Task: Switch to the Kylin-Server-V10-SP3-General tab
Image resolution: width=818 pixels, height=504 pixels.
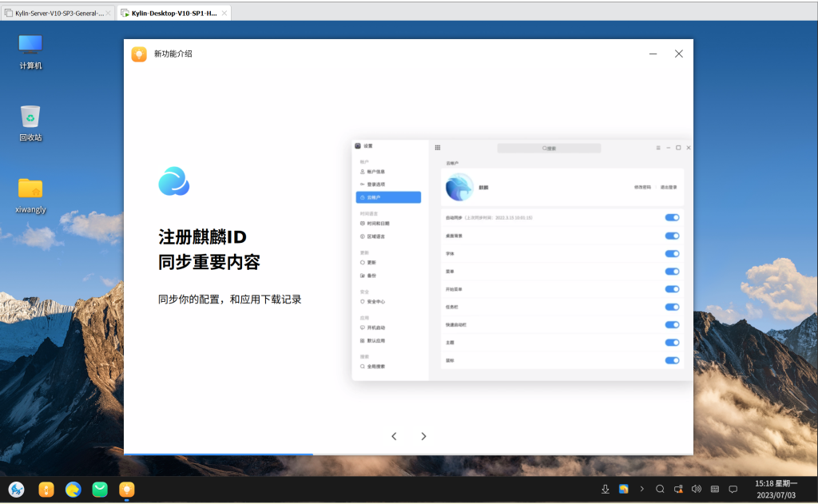Action: pyautogui.click(x=58, y=13)
